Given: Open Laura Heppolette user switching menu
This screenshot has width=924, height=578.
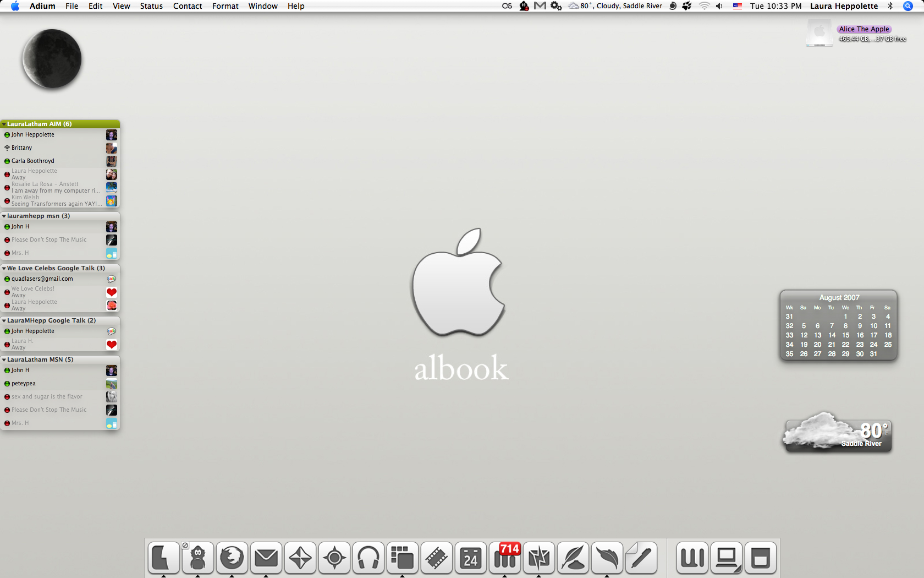Looking at the screenshot, I should coord(844,6).
